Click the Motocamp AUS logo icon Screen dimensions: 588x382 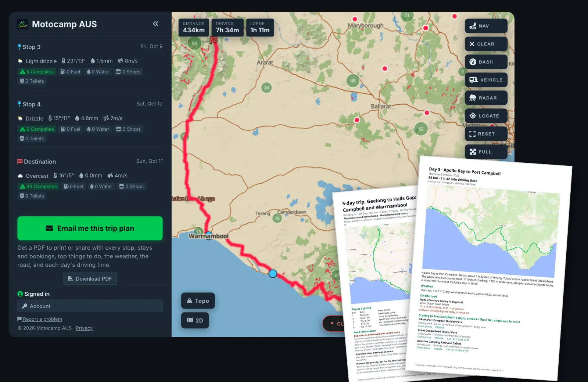(x=22, y=24)
